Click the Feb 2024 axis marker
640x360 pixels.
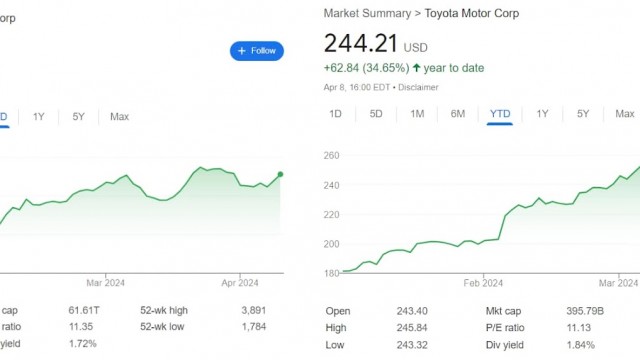[x=483, y=283]
